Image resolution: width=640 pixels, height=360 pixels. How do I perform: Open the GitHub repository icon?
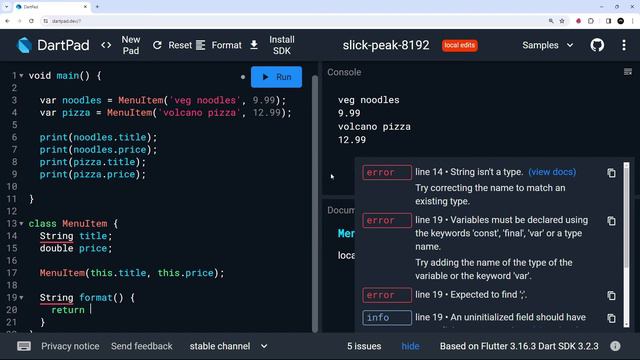click(x=597, y=45)
